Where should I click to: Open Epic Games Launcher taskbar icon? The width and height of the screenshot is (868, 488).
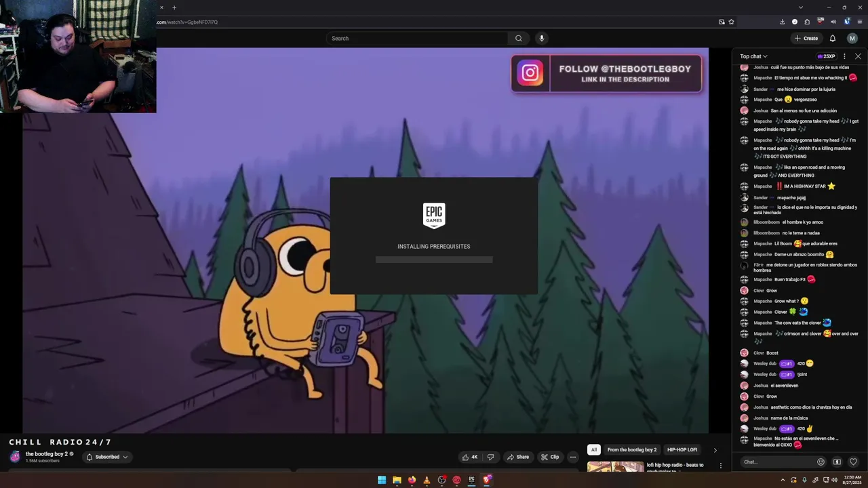pyautogui.click(x=471, y=480)
